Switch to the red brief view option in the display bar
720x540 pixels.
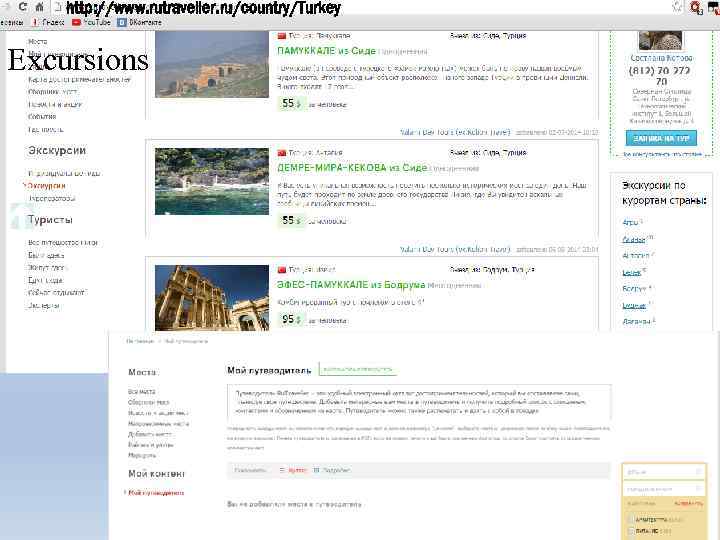[293, 470]
